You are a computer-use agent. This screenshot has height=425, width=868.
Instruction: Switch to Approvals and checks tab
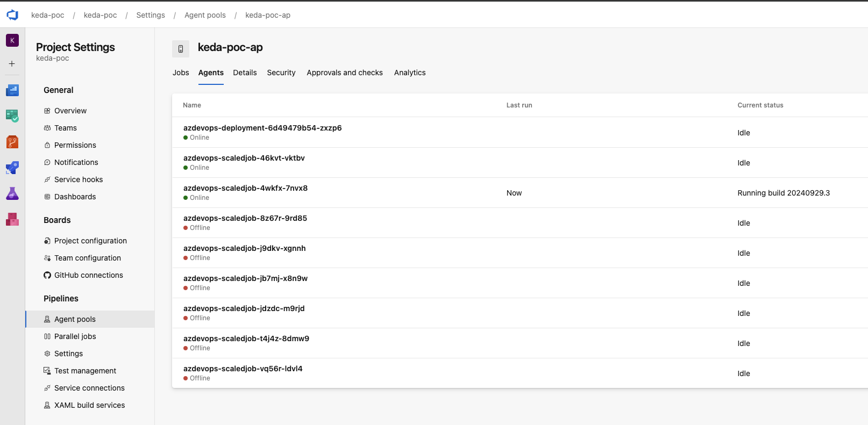pos(345,73)
